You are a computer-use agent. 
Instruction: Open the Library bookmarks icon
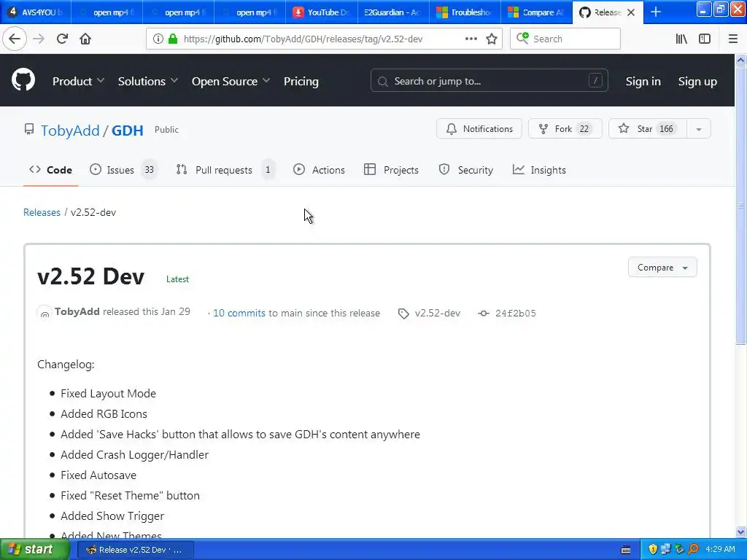(681, 39)
